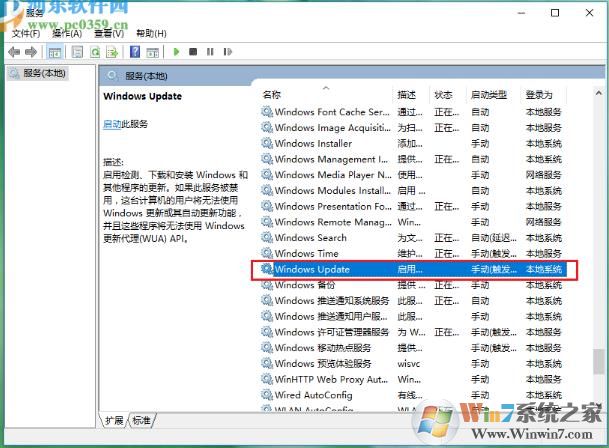Restart the service with the restart icon

pyautogui.click(x=228, y=52)
